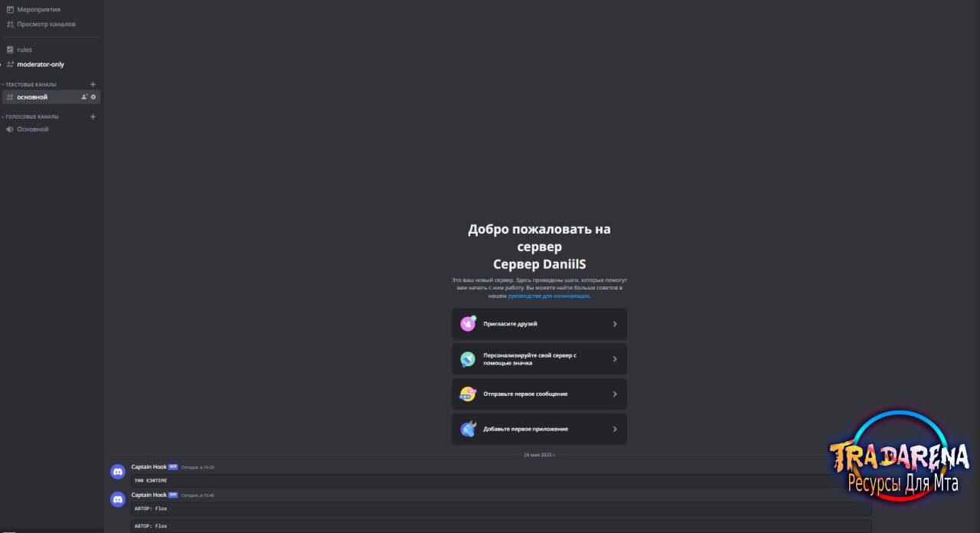Screen dimensions: 980x533
Task: Click chevron on Персонализируйте свой сервер card
Action: [615, 359]
